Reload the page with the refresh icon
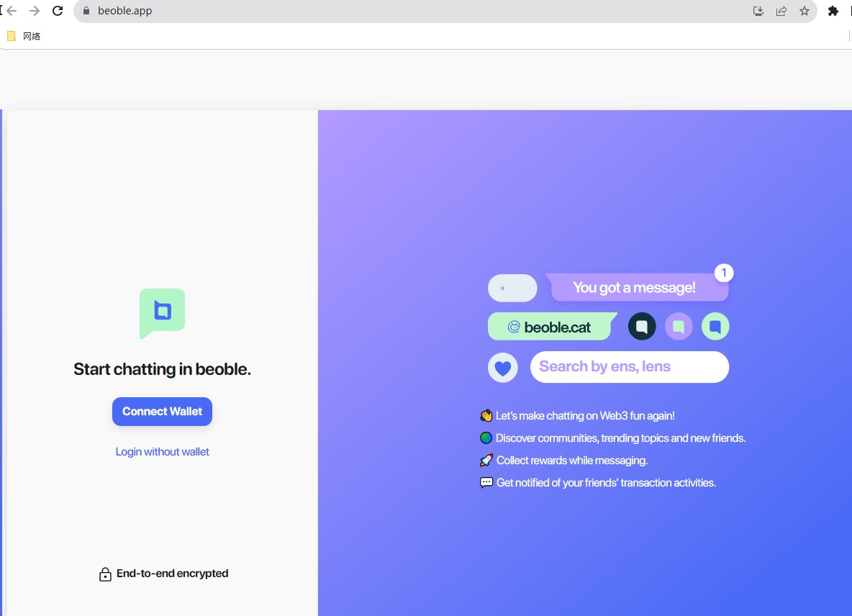The width and height of the screenshot is (852, 616). pyautogui.click(x=58, y=10)
